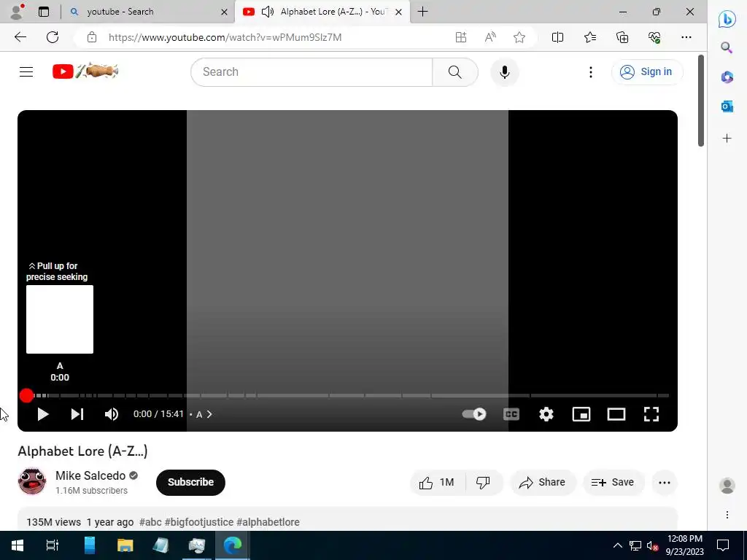
Task: Click the #bigfootjustice hashtag
Action: (x=199, y=522)
